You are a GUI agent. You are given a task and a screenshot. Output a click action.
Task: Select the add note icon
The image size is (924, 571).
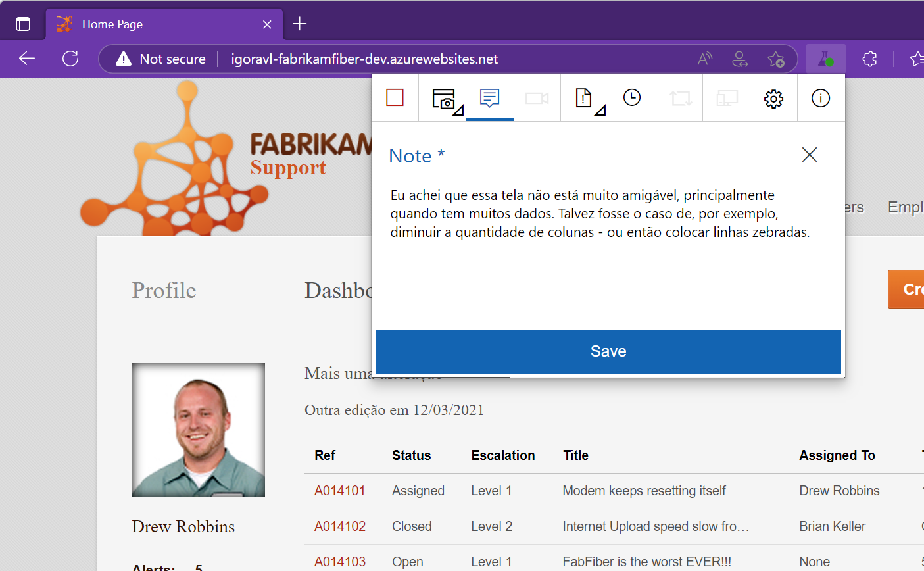tap(490, 97)
